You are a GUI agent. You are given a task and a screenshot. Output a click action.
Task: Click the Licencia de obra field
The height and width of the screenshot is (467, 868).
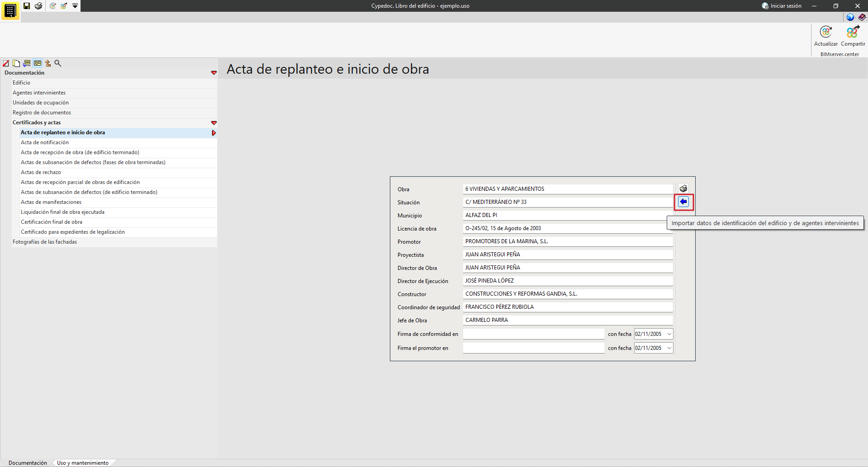568,228
